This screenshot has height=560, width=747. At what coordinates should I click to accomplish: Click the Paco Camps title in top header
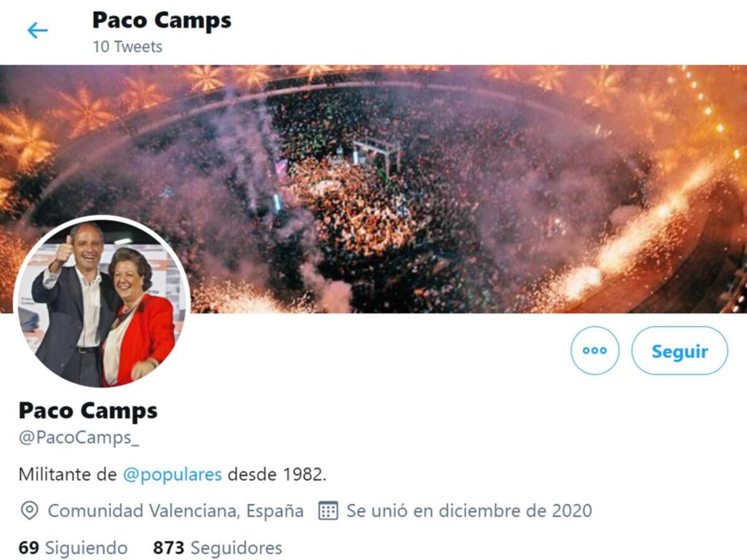(x=162, y=21)
